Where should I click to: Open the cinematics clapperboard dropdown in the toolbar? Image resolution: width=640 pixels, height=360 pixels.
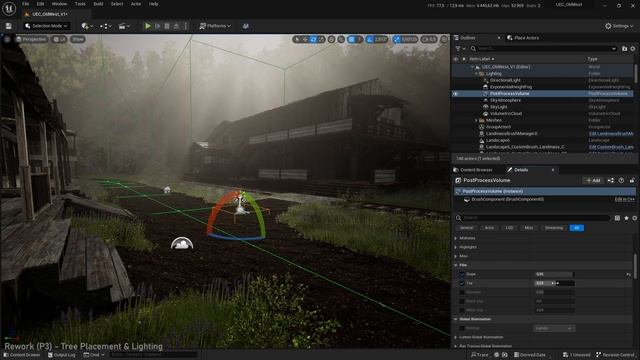coord(124,26)
